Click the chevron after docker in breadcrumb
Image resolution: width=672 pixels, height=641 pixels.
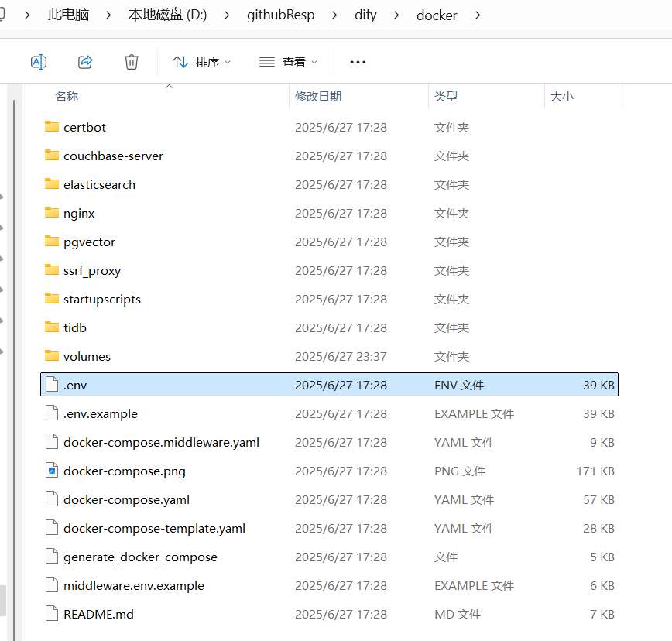click(477, 15)
